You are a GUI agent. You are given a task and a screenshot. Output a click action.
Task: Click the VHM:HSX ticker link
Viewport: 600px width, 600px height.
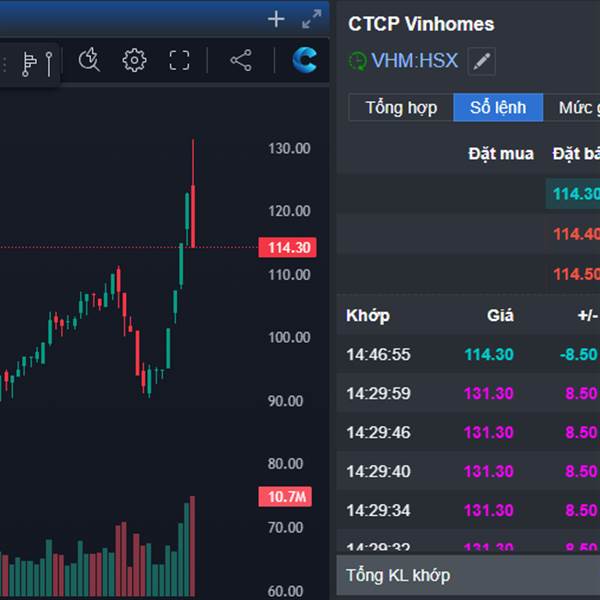[x=414, y=61]
